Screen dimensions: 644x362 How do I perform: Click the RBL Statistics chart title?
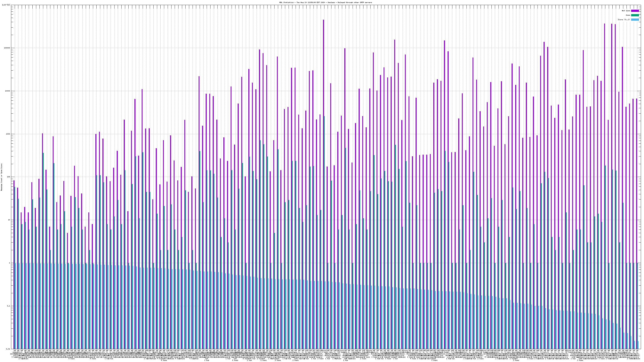325,2
